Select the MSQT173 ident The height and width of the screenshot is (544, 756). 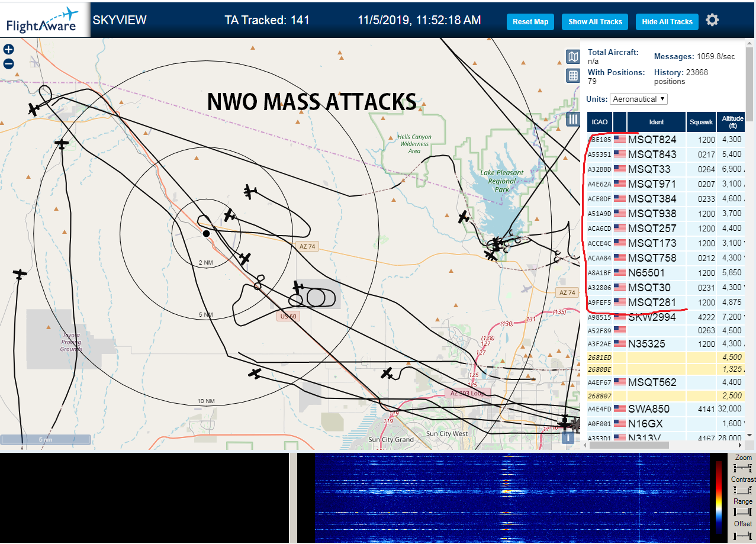(x=652, y=243)
